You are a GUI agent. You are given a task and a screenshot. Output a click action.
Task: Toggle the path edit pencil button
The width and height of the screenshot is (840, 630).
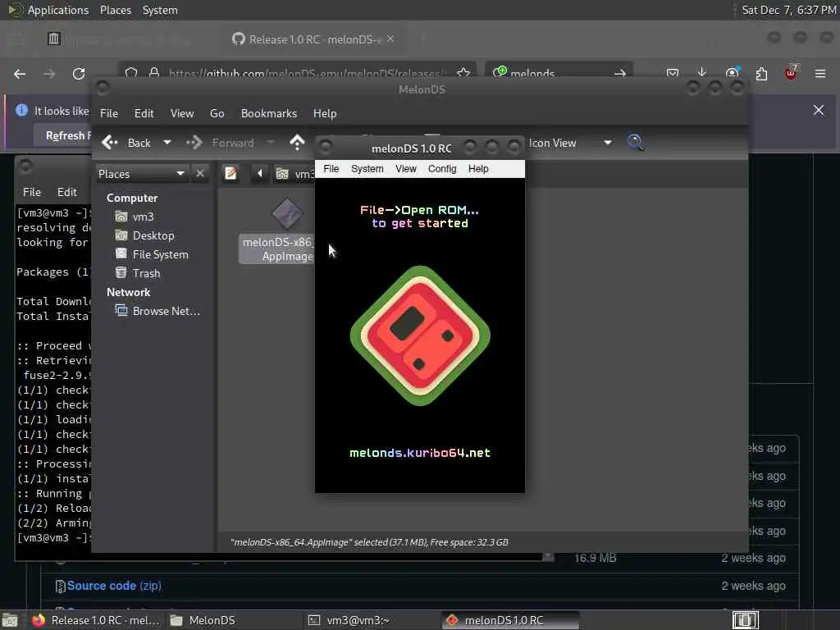(x=231, y=174)
